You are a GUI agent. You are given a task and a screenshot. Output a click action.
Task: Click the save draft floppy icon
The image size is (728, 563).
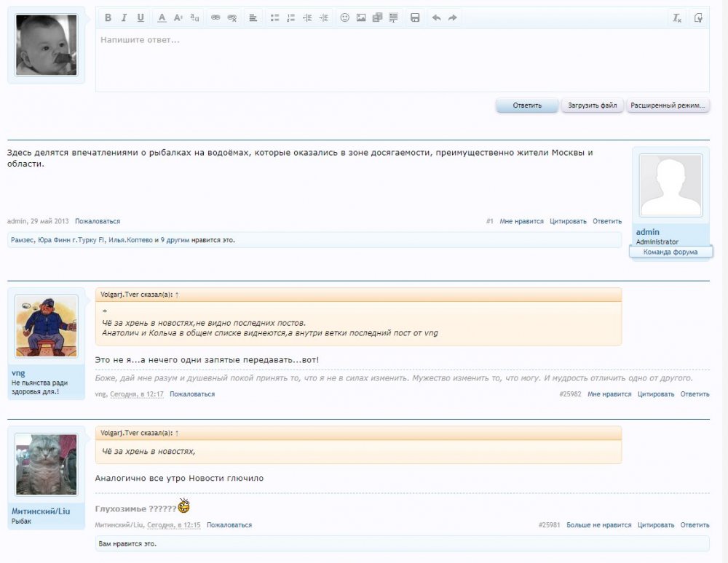415,17
